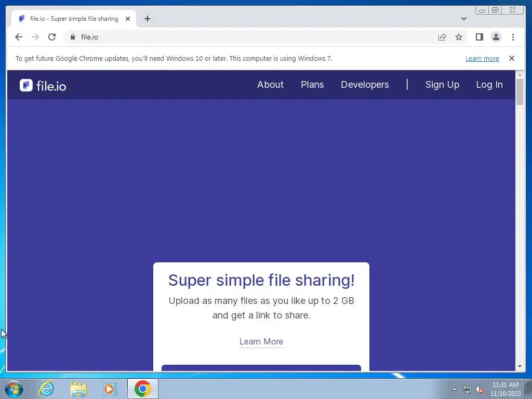
Task: Open the Plans page
Action: (312, 85)
